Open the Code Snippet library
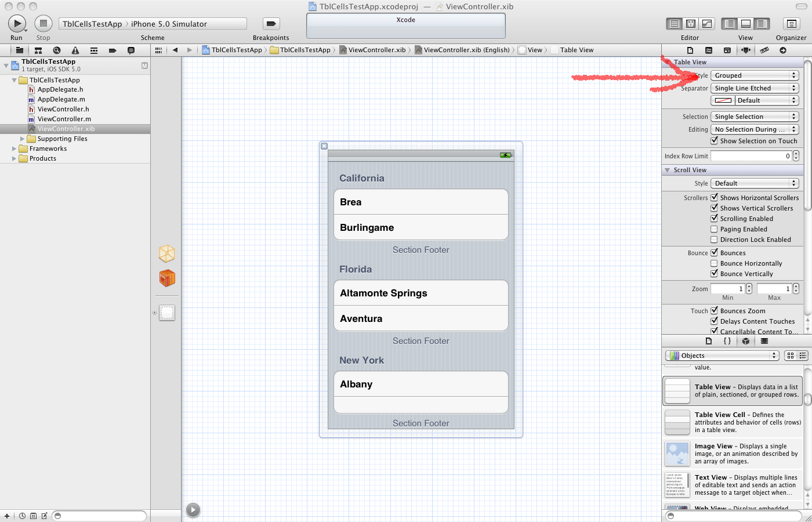The image size is (812, 522). tap(727, 342)
